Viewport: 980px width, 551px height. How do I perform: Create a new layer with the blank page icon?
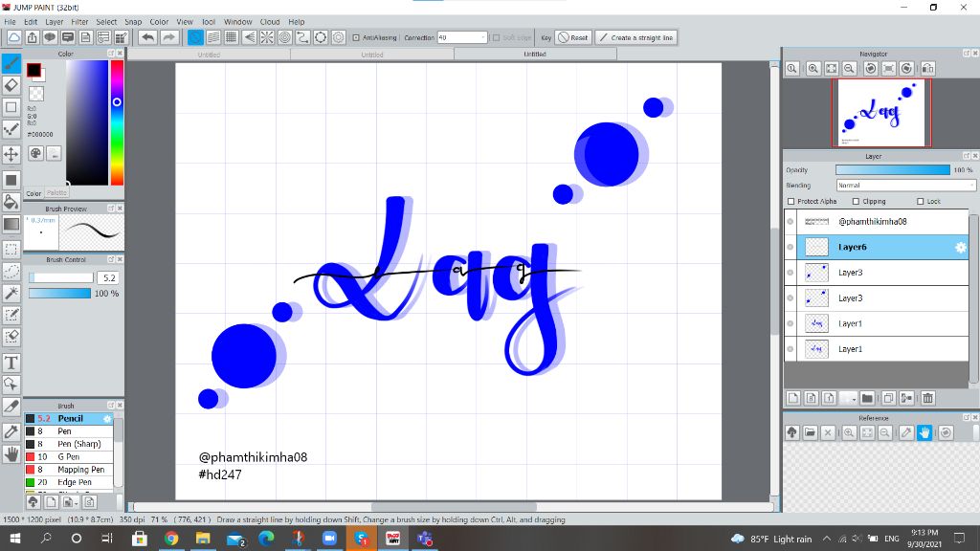coord(793,398)
